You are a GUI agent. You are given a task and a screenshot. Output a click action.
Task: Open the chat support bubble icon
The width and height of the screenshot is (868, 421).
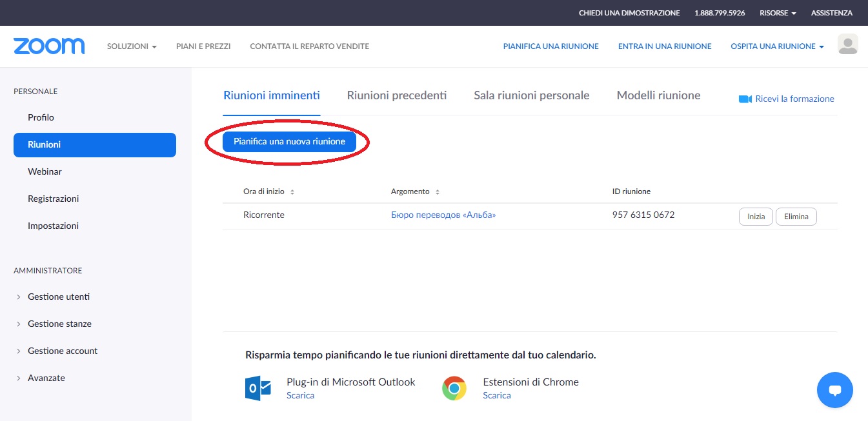click(x=834, y=390)
